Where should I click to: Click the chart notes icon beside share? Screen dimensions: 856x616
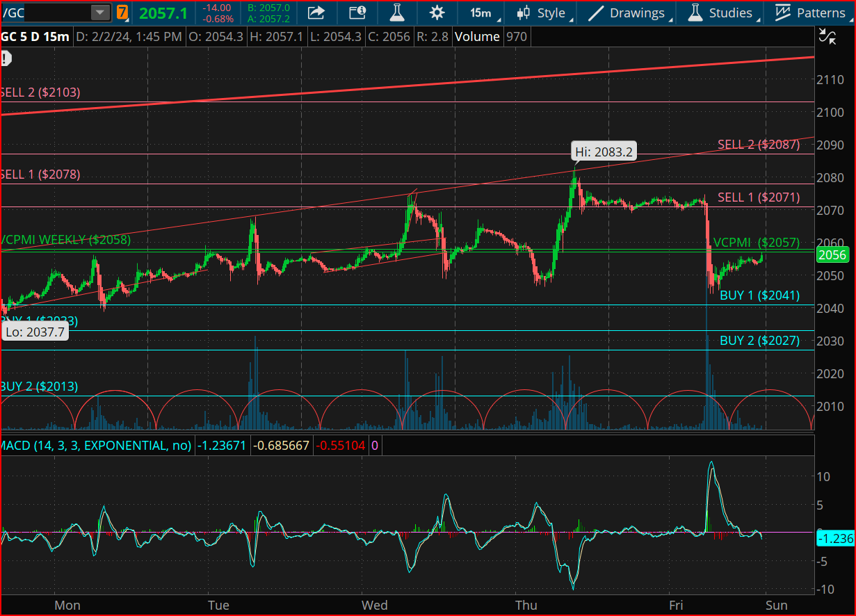click(357, 13)
